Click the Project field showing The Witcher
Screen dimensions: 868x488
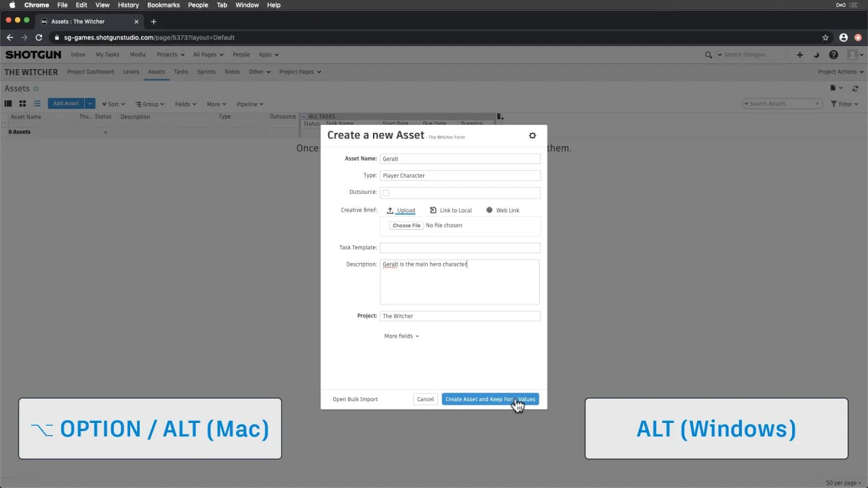point(460,316)
